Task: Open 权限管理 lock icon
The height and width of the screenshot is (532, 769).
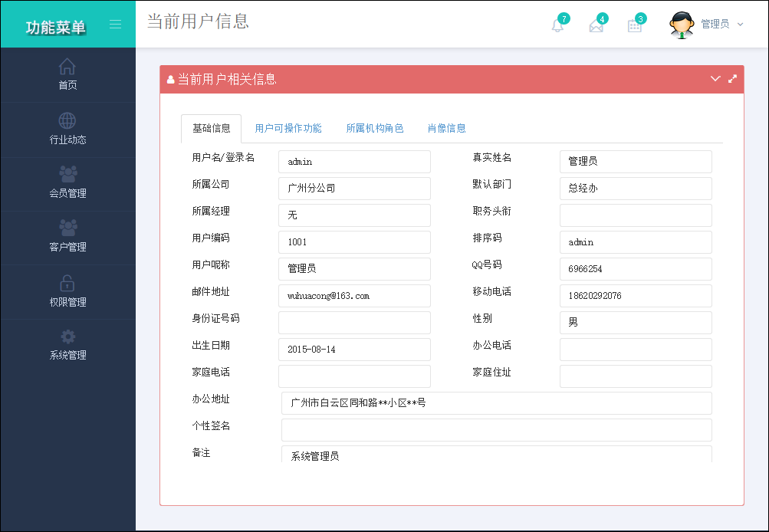Action: coord(67,291)
